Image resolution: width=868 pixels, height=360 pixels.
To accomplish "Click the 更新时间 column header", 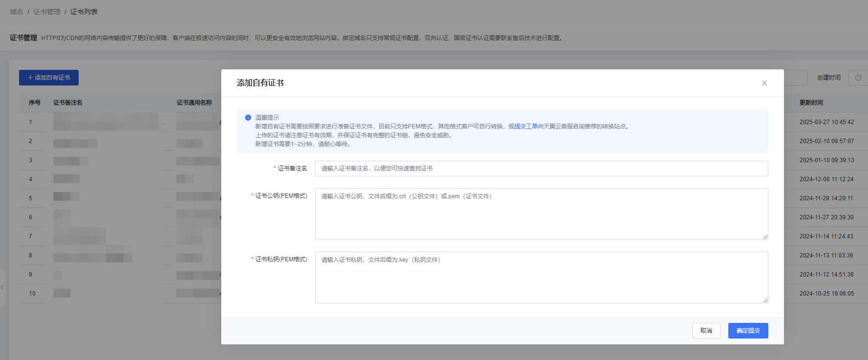I will pos(811,103).
